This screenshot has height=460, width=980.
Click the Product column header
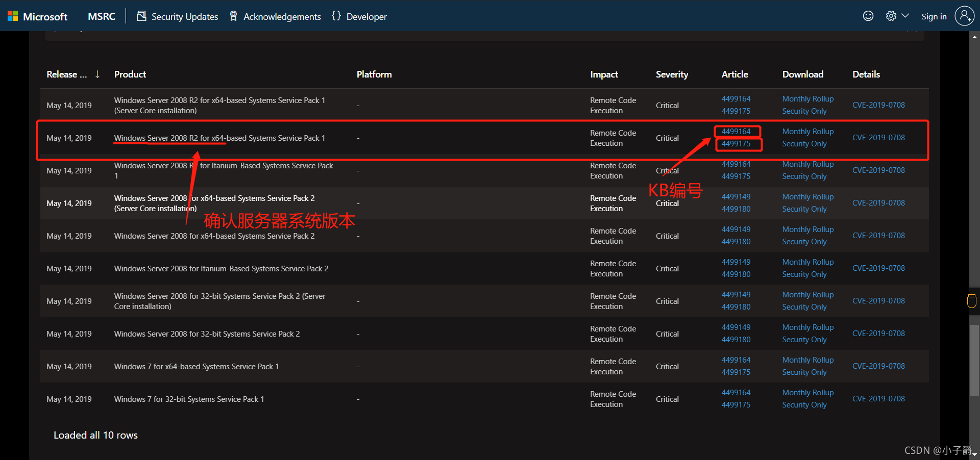(130, 74)
